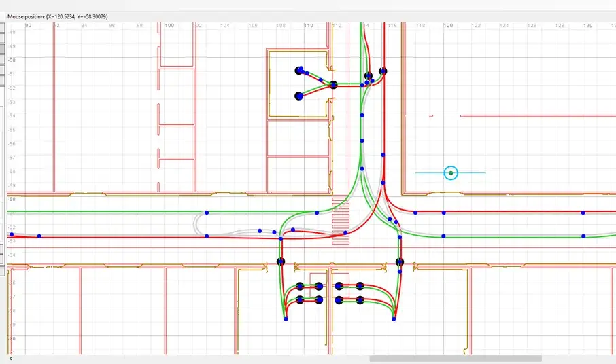Click the cyan-circled green position marker

[x=451, y=173]
